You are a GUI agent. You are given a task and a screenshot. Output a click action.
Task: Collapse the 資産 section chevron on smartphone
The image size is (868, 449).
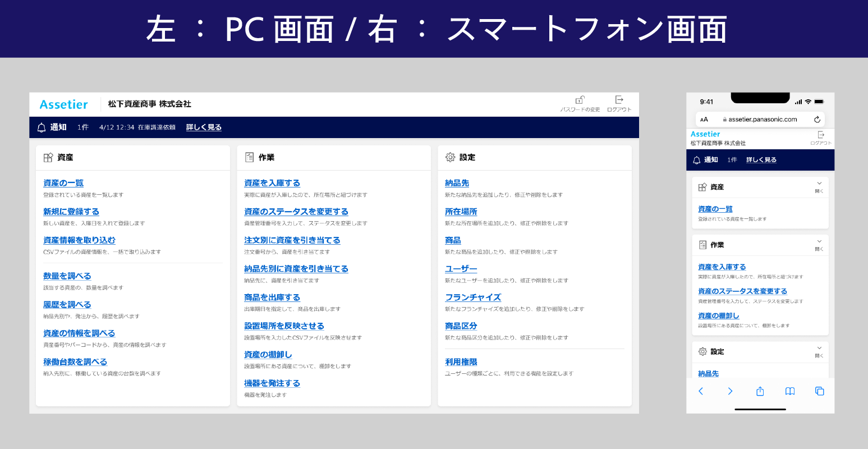819,184
